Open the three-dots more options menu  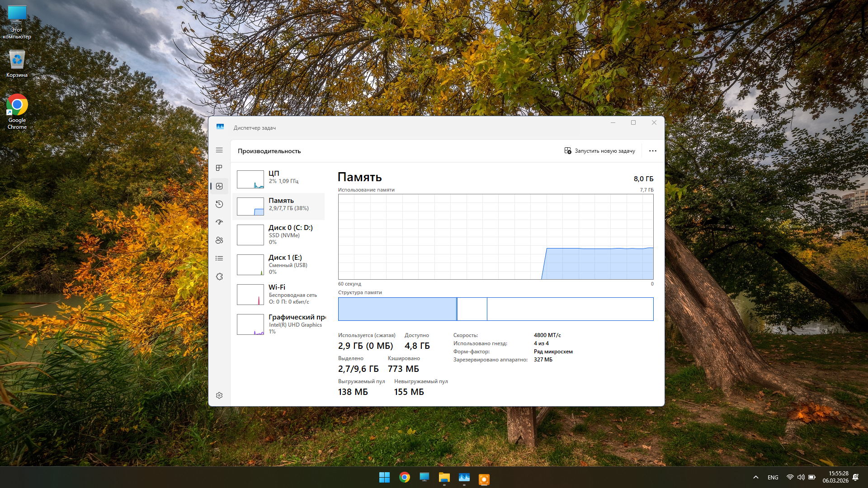(x=652, y=151)
